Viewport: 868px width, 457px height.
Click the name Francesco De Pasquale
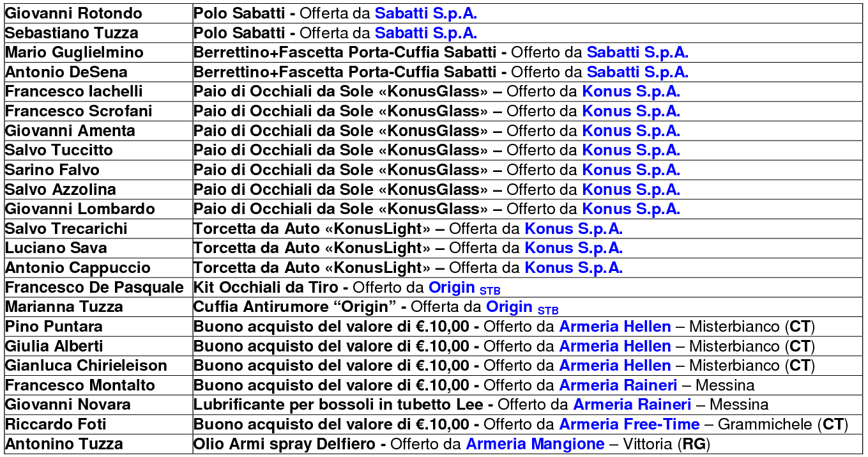point(95,288)
